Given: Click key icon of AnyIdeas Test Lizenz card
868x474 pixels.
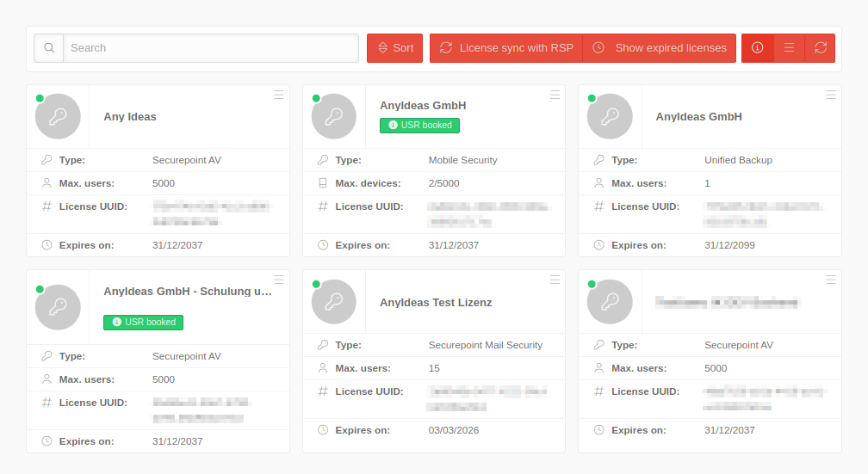Looking at the screenshot, I should pyautogui.click(x=334, y=303).
